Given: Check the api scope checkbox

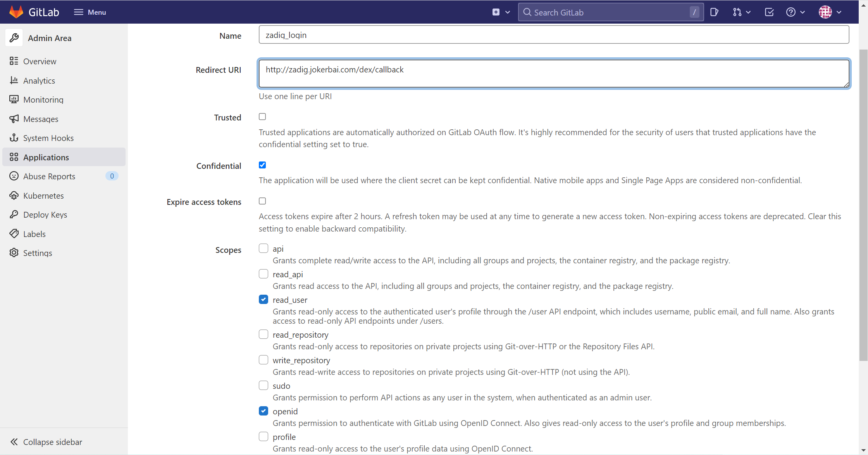Looking at the screenshot, I should coord(263,248).
